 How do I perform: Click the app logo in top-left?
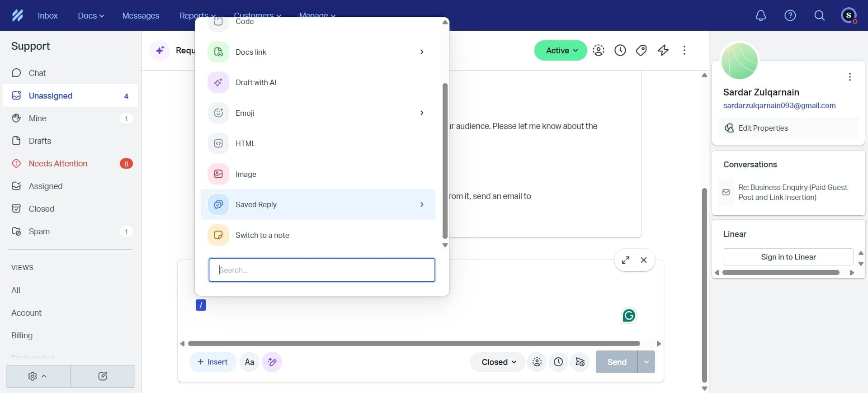[x=17, y=15]
